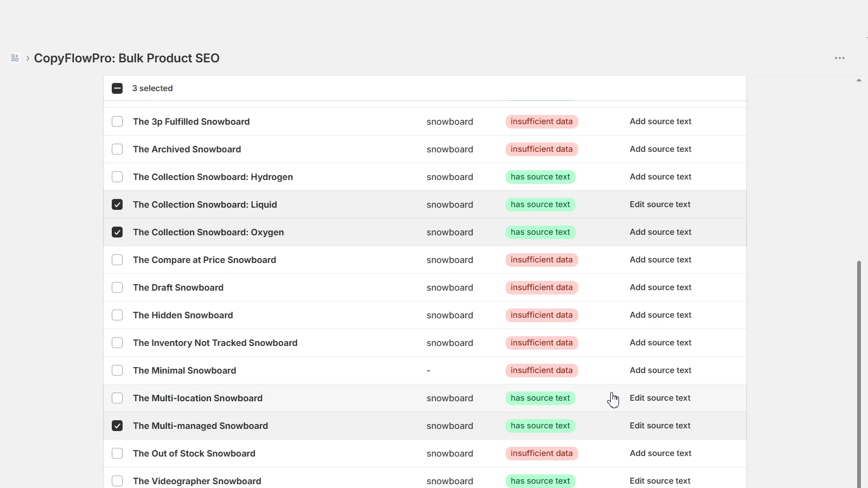Click the apps grid icon in breadcrumb

click(x=15, y=58)
